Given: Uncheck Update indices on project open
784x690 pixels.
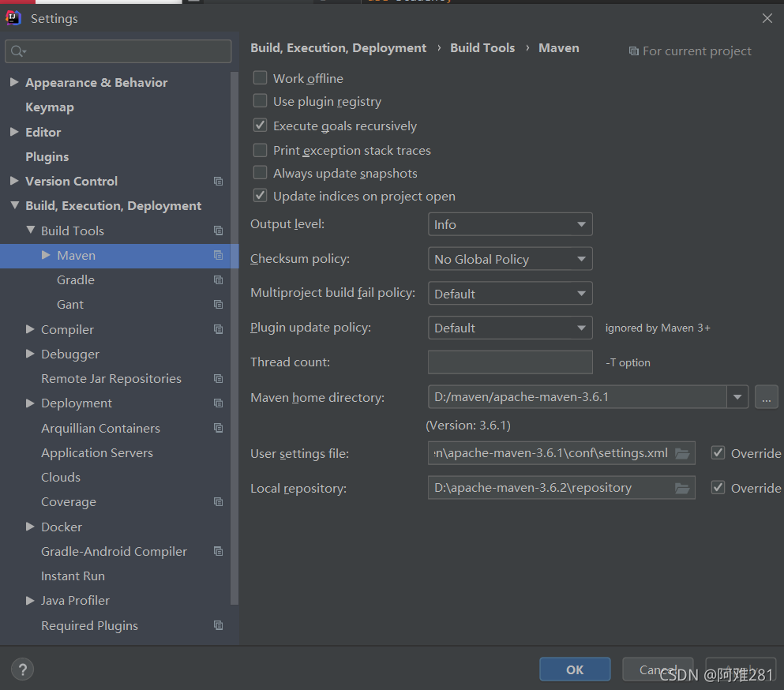Looking at the screenshot, I should click(x=260, y=196).
